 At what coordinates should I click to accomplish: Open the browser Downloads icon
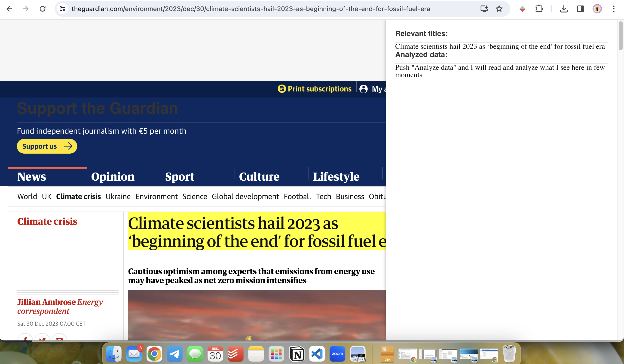click(564, 9)
